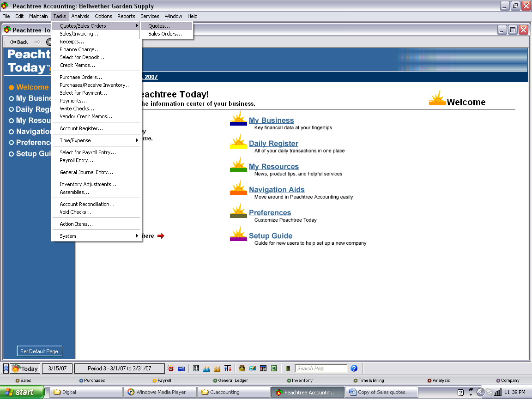Choose Quotes... from the submenu
The width and height of the screenshot is (532, 399).
pyautogui.click(x=166, y=26)
